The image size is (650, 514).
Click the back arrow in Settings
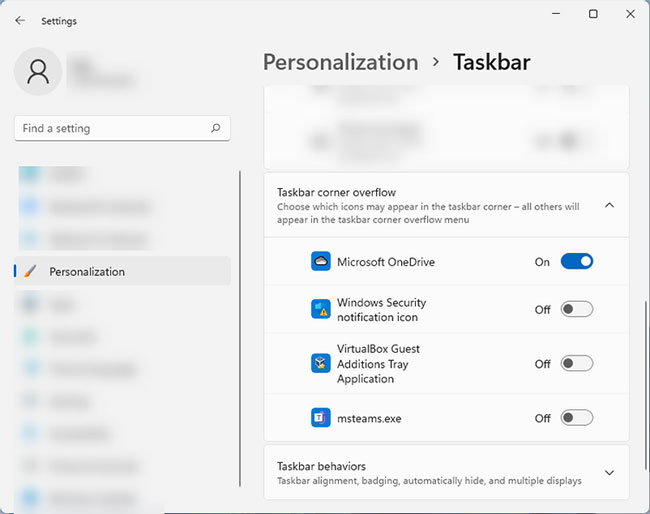click(20, 20)
